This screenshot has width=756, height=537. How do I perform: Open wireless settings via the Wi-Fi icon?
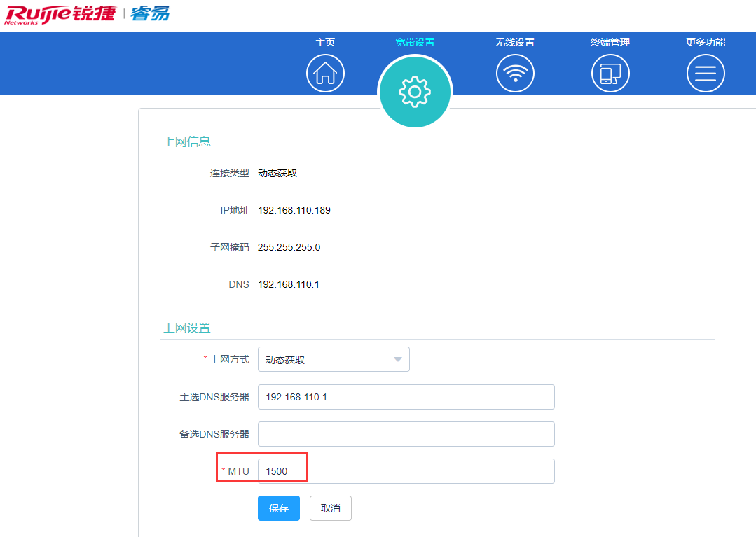515,73
